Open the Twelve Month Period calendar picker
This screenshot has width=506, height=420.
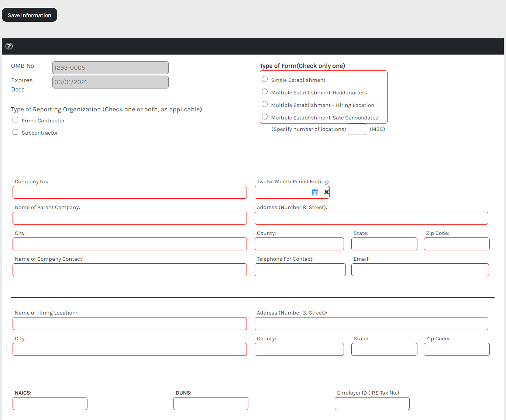pyautogui.click(x=315, y=192)
